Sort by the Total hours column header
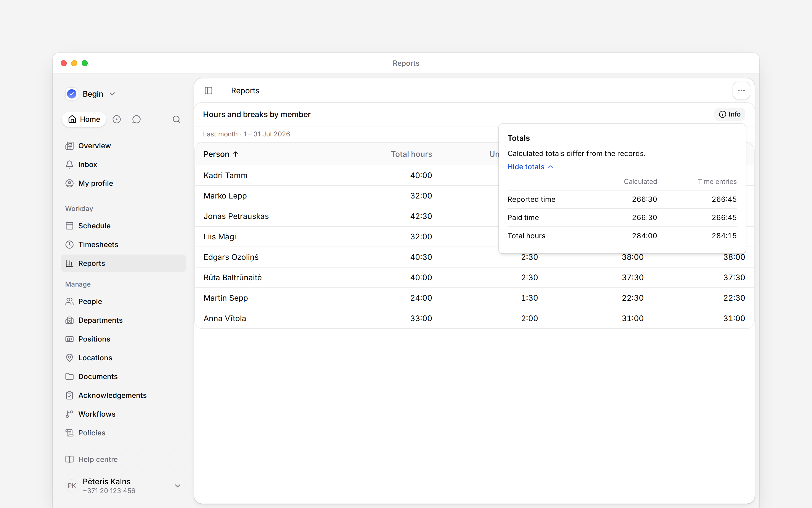Screen dimensions: 812x508 (x=411, y=154)
